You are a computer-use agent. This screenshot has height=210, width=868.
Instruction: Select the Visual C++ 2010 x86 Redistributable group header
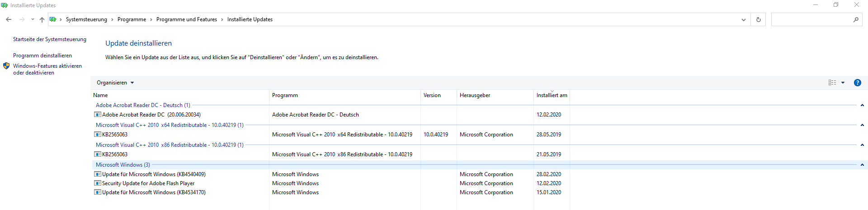pyautogui.click(x=170, y=145)
